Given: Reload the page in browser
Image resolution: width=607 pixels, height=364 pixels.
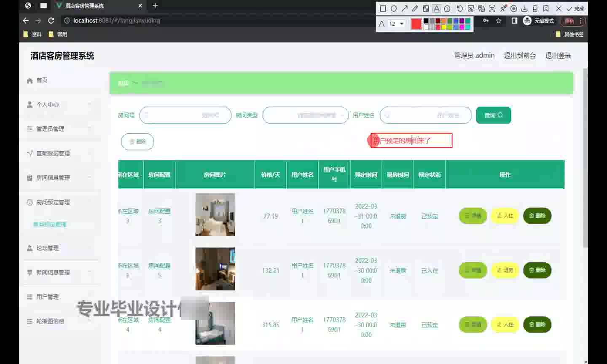Looking at the screenshot, I should pos(51,21).
